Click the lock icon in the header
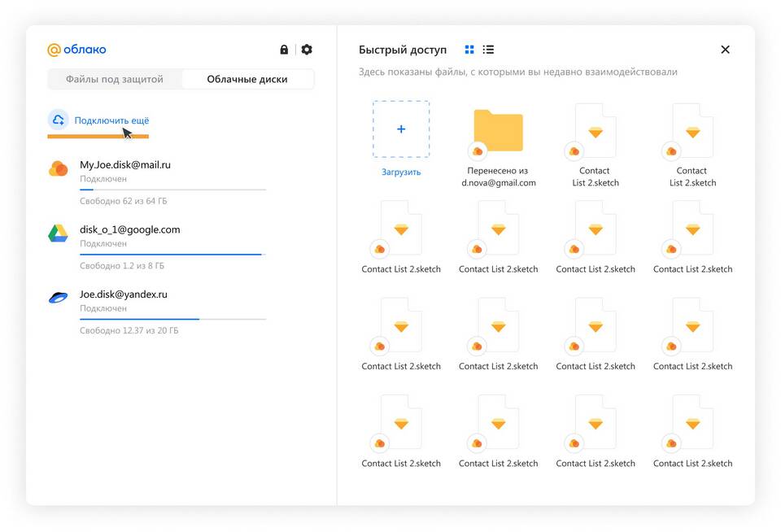The width and height of the screenshot is (781, 532). (x=284, y=50)
